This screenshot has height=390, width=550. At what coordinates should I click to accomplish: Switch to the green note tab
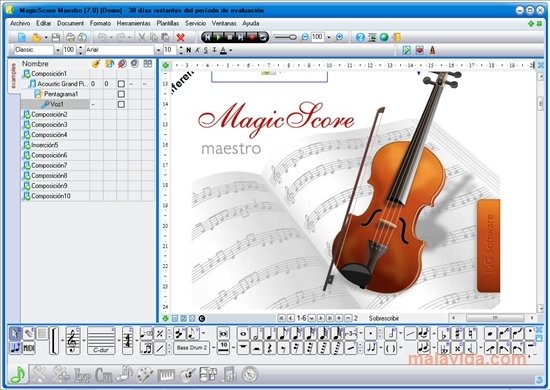[x=18, y=375]
